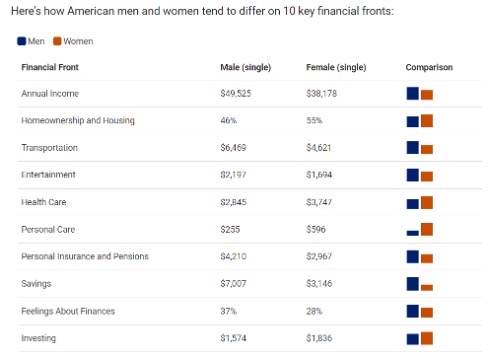Click the Homeownership and Housing comparison bars
The width and height of the screenshot is (490, 360).
click(420, 121)
